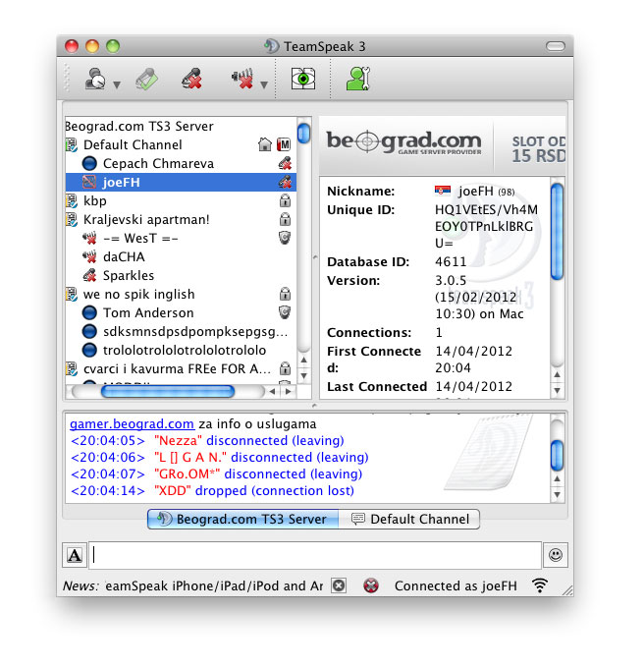Open the text formatting A button
The image size is (644, 668).
tap(75, 555)
